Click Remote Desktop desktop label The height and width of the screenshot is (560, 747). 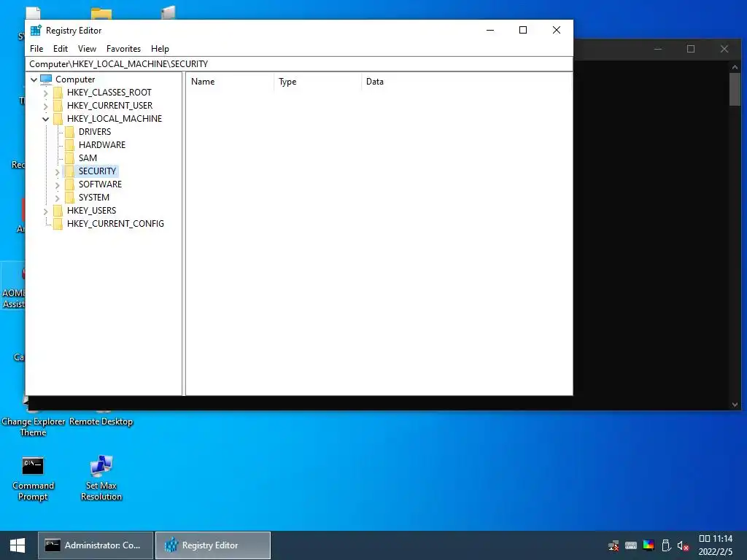101,421
